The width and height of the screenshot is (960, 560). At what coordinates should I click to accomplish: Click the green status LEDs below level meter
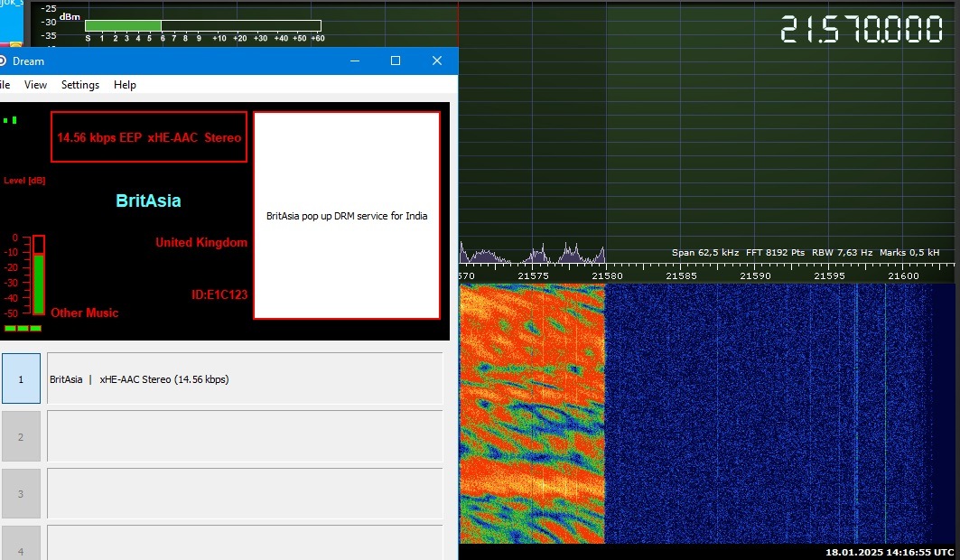point(23,328)
